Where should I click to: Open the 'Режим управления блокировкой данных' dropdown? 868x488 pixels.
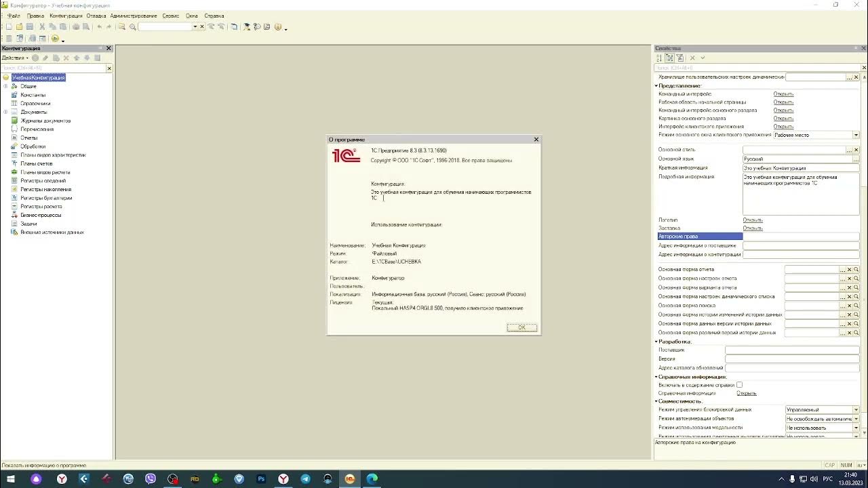[x=856, y=410]
